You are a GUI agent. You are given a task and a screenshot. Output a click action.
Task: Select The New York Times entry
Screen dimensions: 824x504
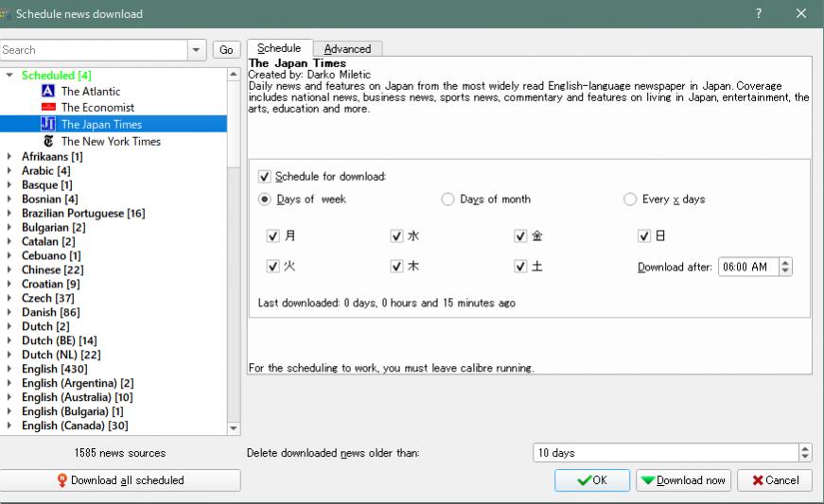111,141
